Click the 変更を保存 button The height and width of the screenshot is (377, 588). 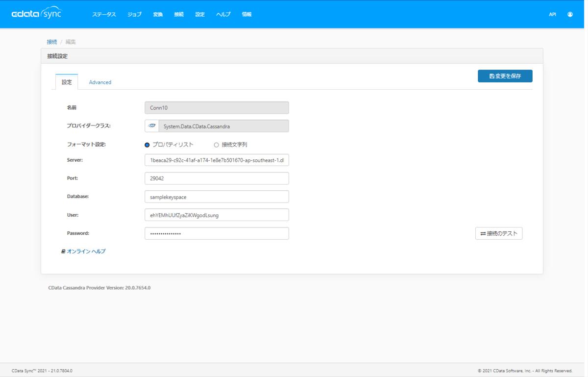click(x=505, y=76)
